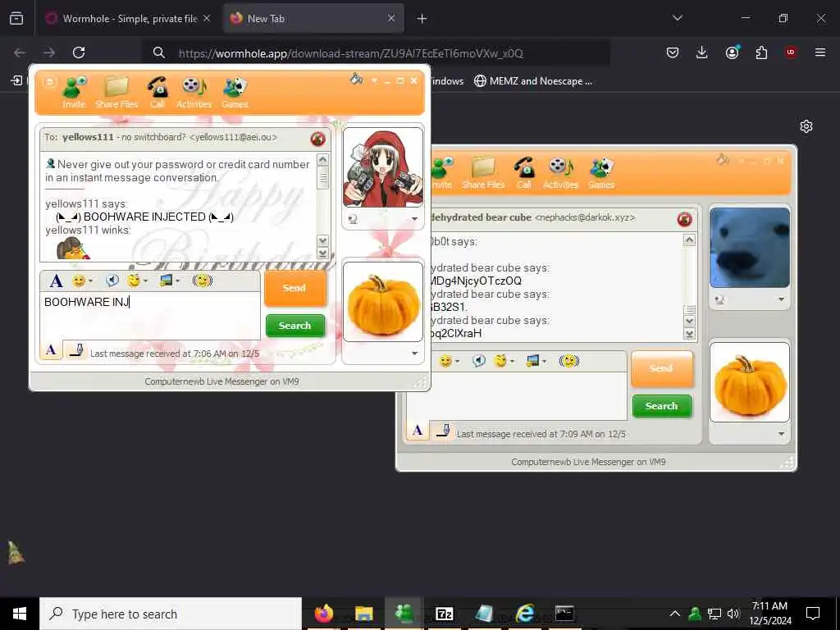
Task: Open dropdown under bear display picture
Action: click(x=781, y=299)
